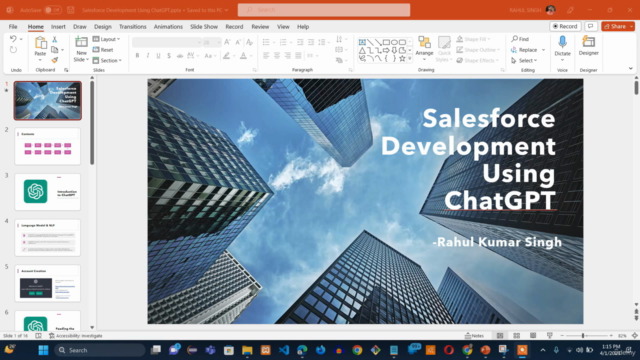Click the Decrease Font Size icon
Screen dimensions: 640x360
(x=238, y=42)
